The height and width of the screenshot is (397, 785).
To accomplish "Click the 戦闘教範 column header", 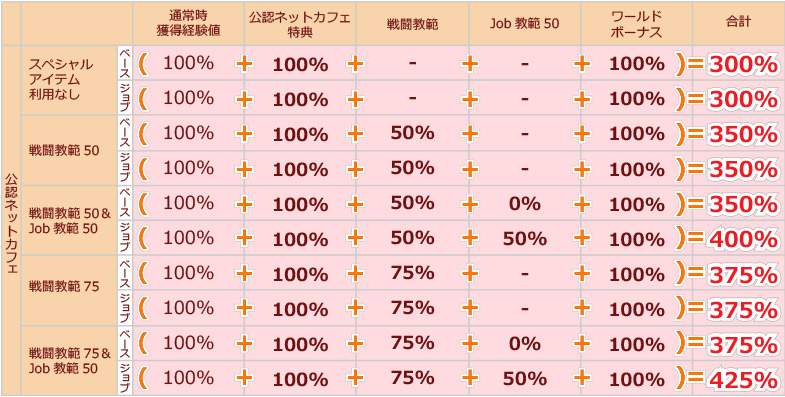I will (x=413, y=23).
